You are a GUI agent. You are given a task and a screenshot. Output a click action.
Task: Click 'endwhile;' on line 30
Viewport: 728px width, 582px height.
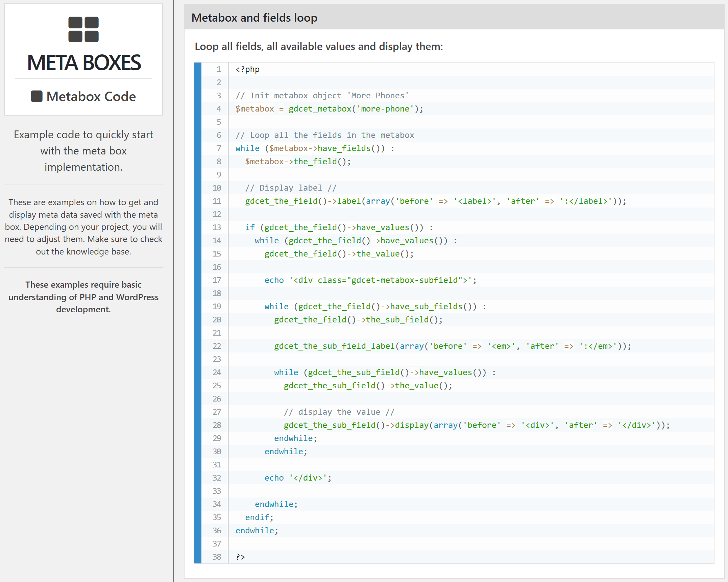pyautogui.click(x=286, y=452)
